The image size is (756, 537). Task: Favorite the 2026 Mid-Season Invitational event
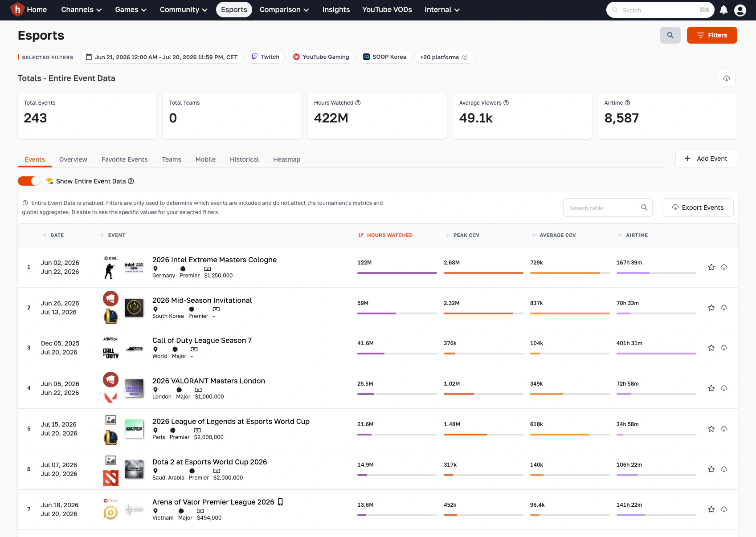point(711,308)
